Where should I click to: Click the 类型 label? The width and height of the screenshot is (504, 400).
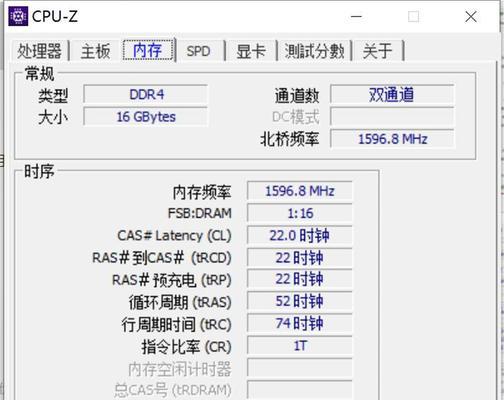(53, 96)
